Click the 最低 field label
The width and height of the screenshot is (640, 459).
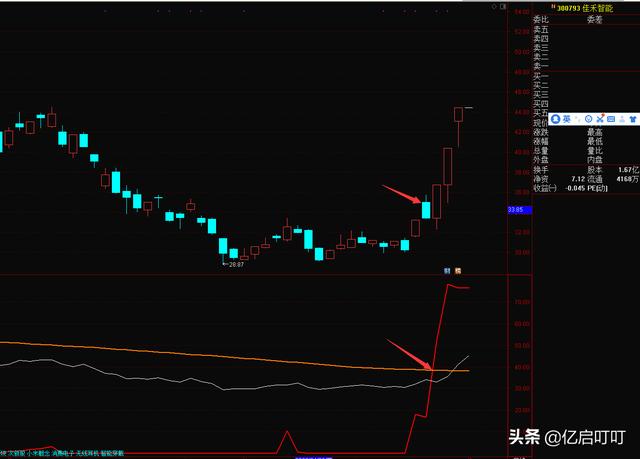pyautogui.click(x=595, y=142)
